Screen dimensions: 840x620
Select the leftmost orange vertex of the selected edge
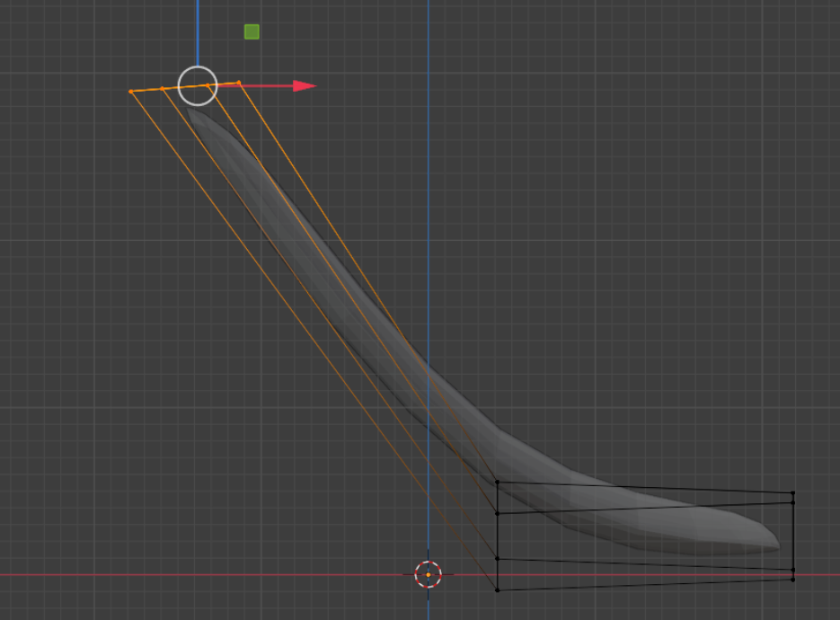click(130, 92)
